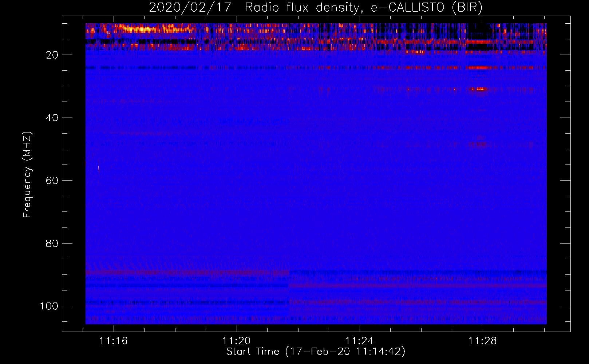
Task: Click the 'Start Time (17-Feb-20 11:14:42)' x-axis label
Action: (x=316, y=352)
